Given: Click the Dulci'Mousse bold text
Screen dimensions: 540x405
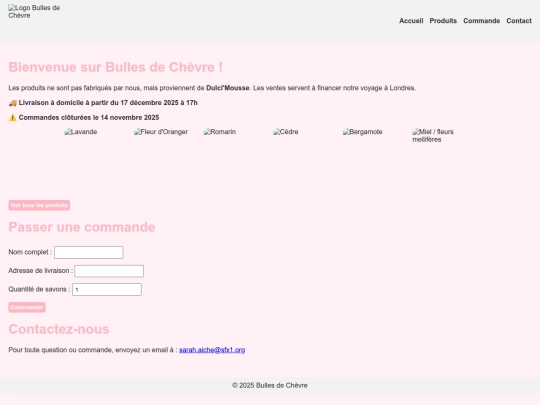Looking at the screenshot, I should click(x=228, y=88).
